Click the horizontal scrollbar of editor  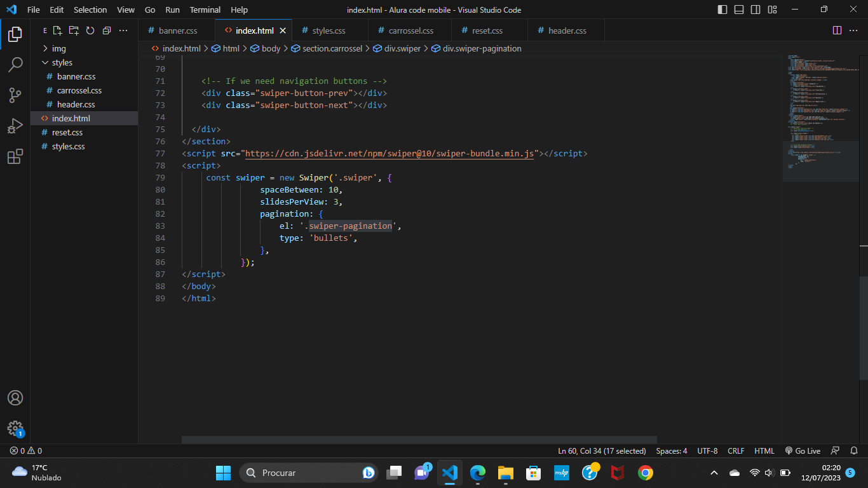click(x=419, y=439)
